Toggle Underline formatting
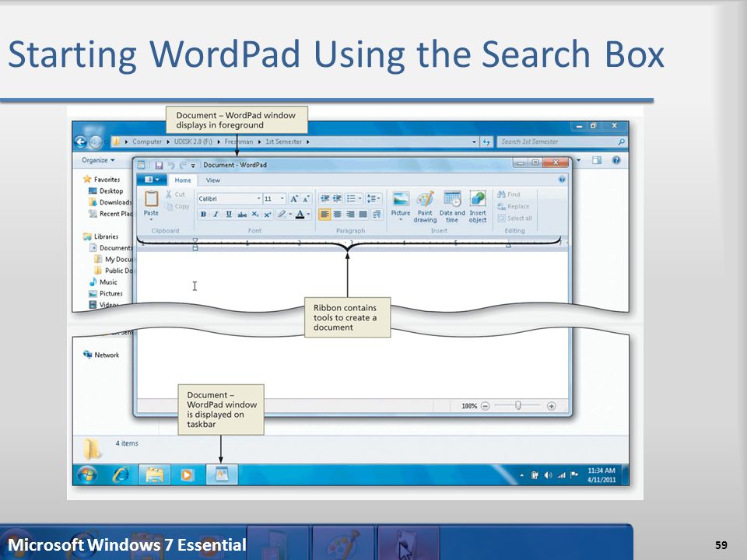This screenshot has height=560, width=747. click(x=229, y=215)
